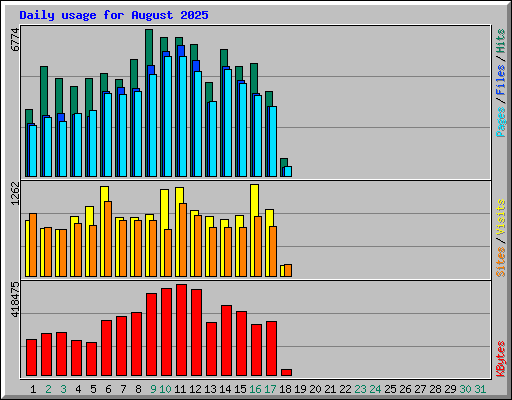Click the red KBytes legend label
The image size is (512, 400).
(x=501, y=359)
